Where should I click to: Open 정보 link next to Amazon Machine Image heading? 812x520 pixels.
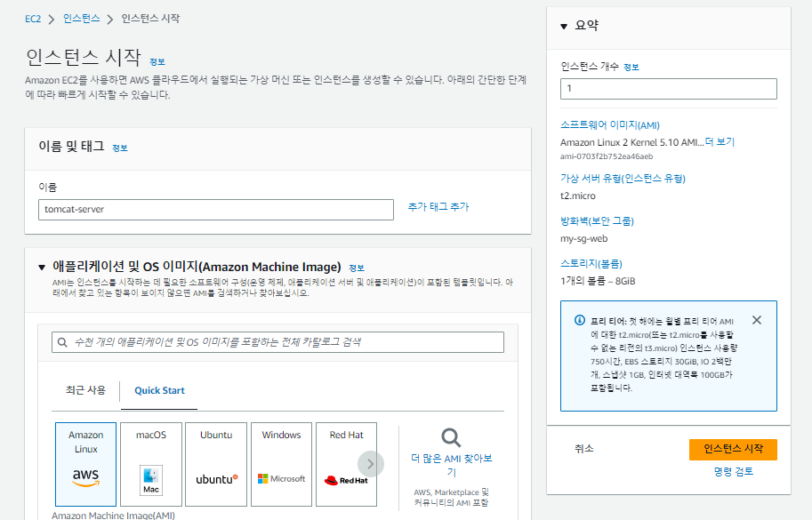tap(357, 268)
